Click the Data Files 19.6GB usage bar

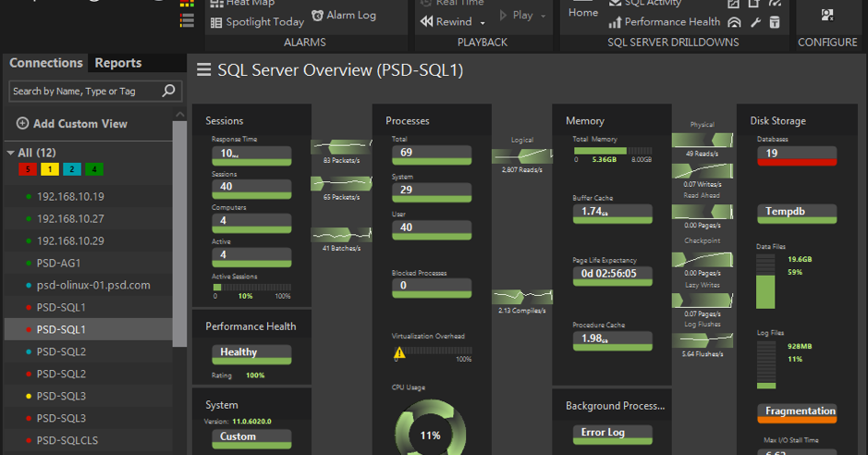click(765, 281)
